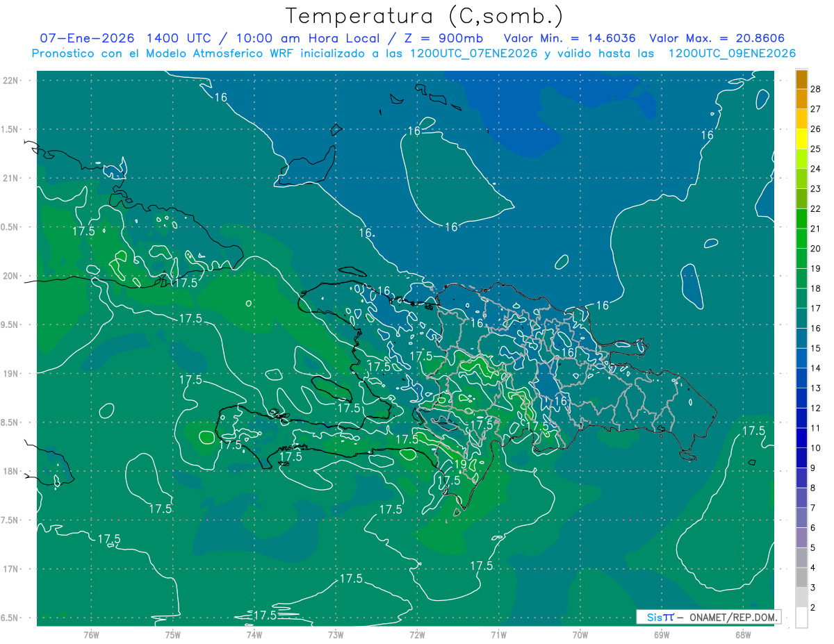
Task: Select the deep blue swatch between 10 and 11
Action: click(x=801, y=438)
